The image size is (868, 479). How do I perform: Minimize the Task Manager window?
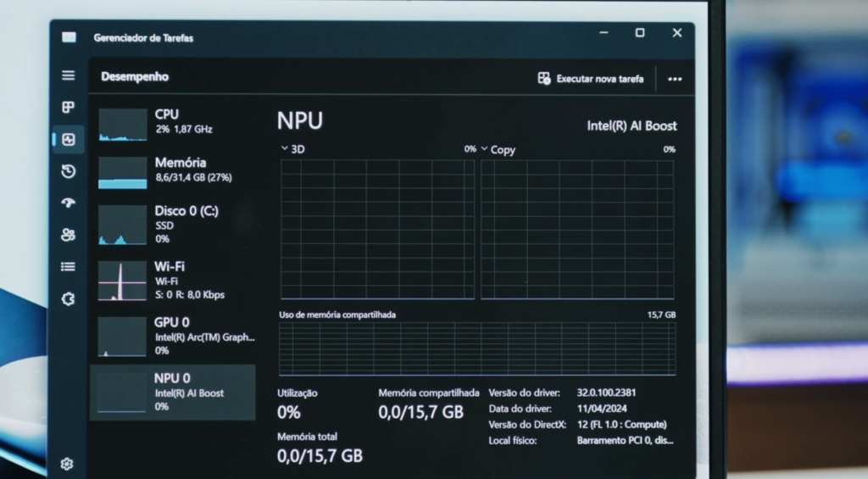point(604,33)
